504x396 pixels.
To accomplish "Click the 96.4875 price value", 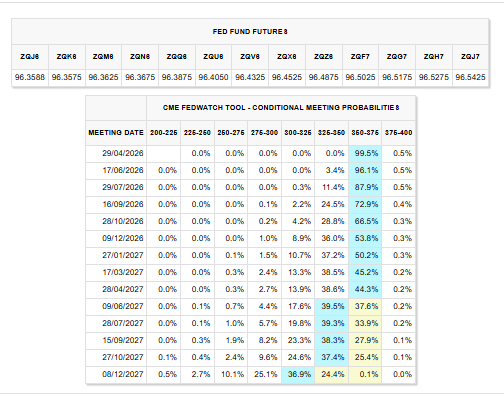I will coord(323,77).
